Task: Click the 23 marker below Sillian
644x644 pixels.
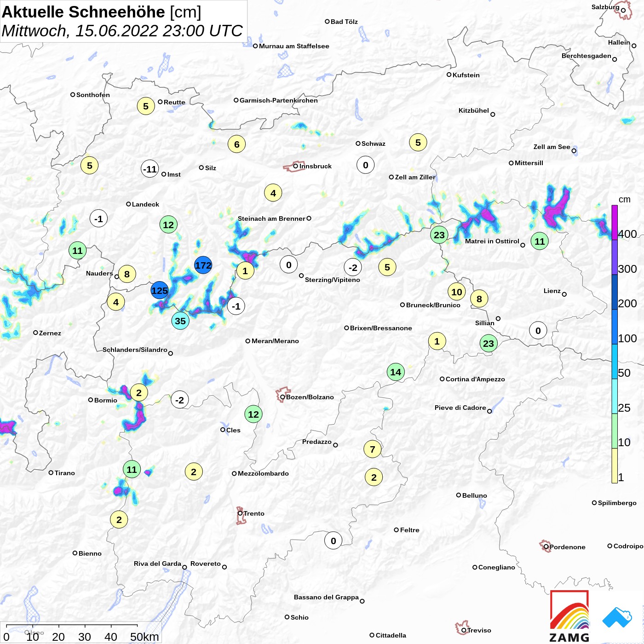Action: click(489, 344)
